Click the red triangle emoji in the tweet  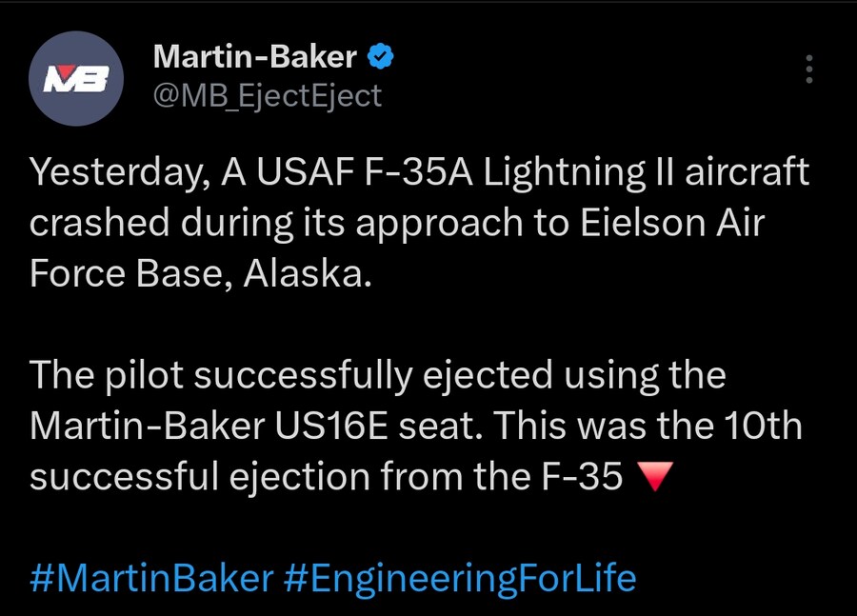657,477
